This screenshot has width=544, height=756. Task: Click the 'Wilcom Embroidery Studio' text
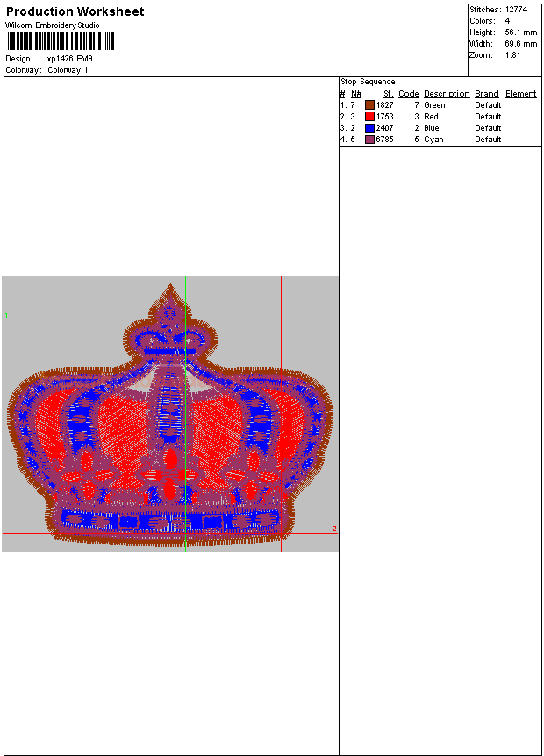[53, 25]
